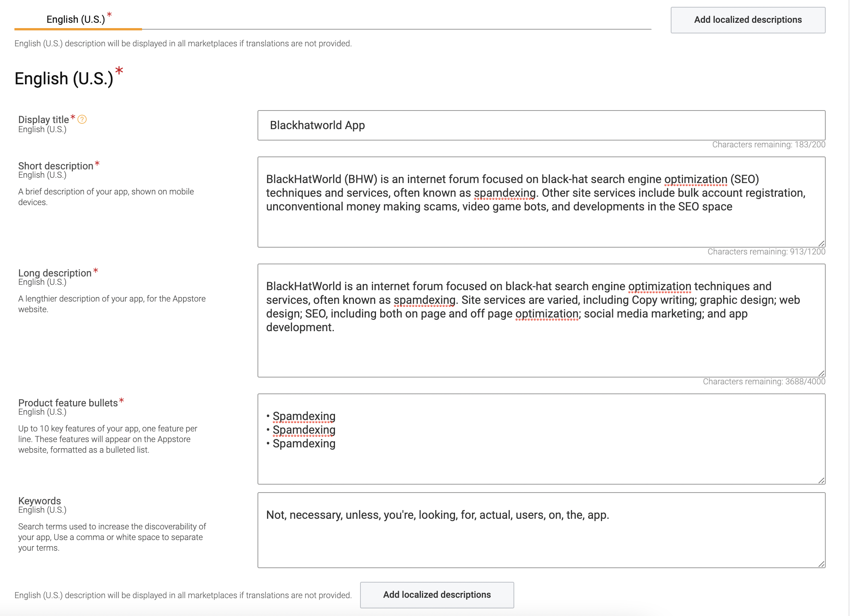Click the Keywords field label
The image size is (850, 616).
coord(39,501)
